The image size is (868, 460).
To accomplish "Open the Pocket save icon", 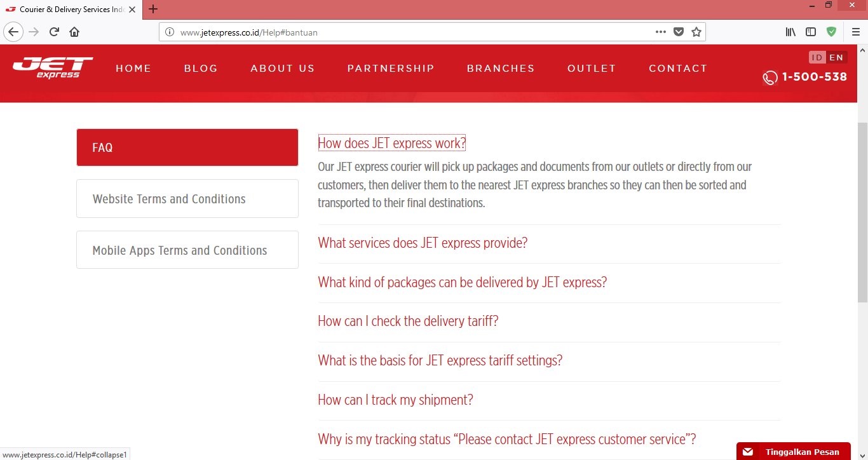I will (x=679, y=32).
